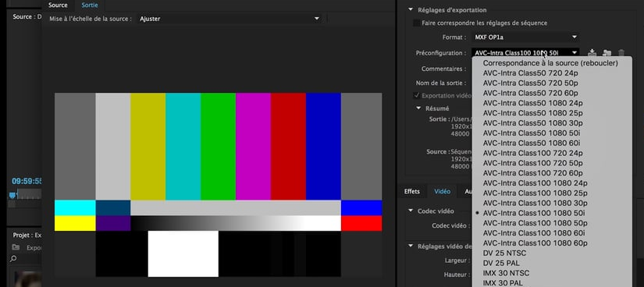Toggle the Exportation vidéo checkbox
This screenshot has width=644, height=287.
pyautogui.click(x=417, y=95)
